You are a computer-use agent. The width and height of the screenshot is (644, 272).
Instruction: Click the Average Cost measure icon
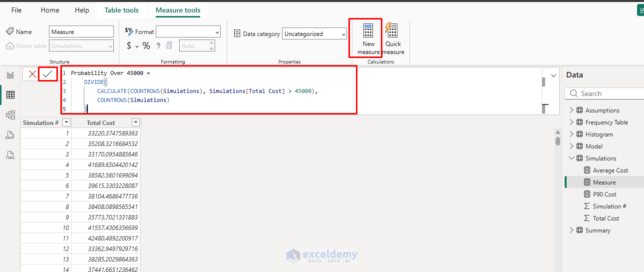pos(587,170)
